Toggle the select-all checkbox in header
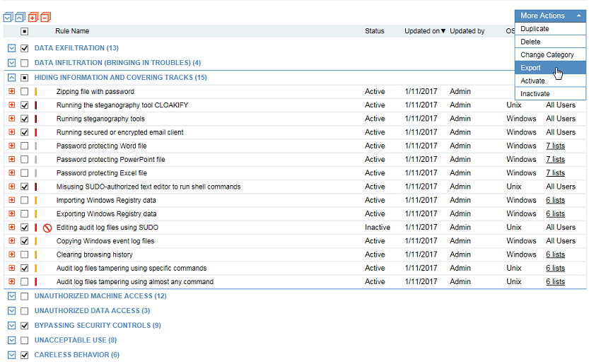The height and width of the screenshot is (364, 601). [25, 32]
